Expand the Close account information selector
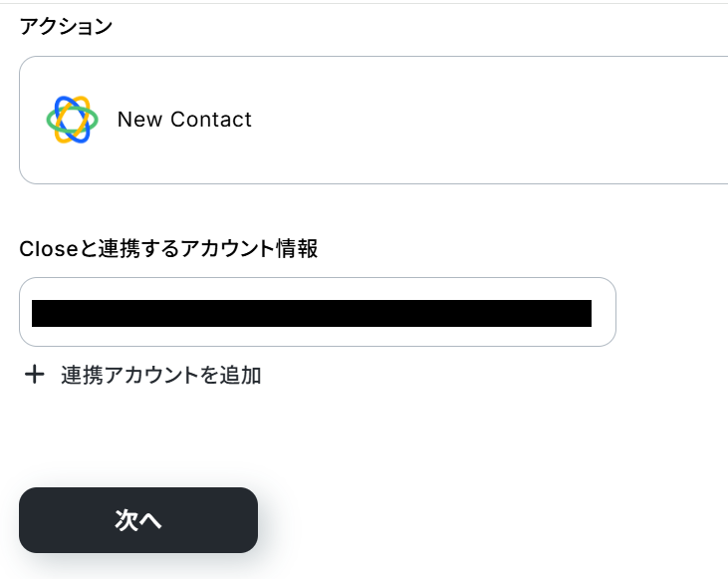728x579 pixels. pos(317,312)
